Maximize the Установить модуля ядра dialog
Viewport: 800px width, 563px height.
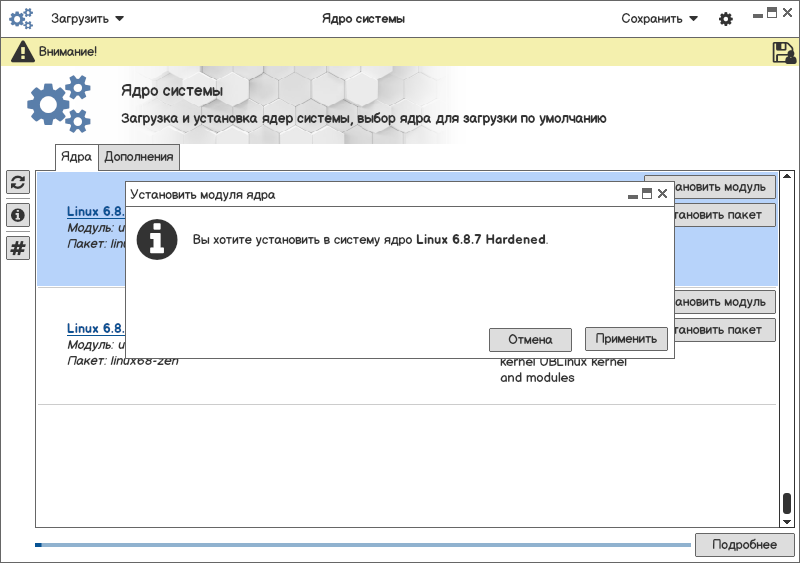647,193
